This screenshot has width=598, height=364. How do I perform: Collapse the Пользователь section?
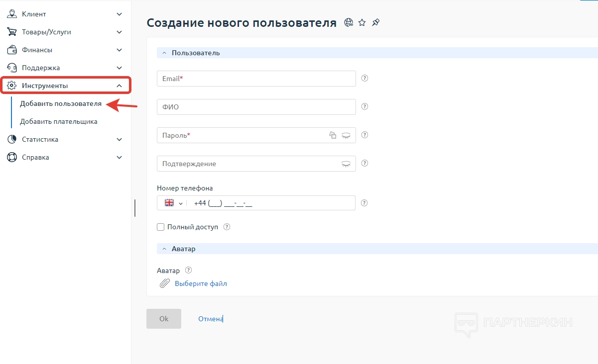[164, 53]
